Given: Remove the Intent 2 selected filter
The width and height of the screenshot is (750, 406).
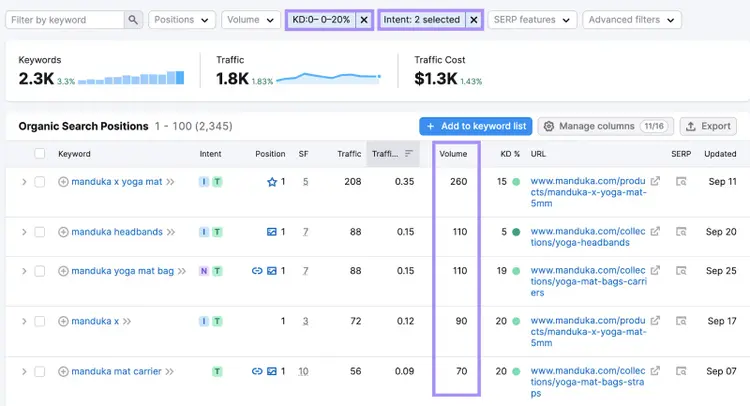Looking at the screenshot, I should click(474, 20).
